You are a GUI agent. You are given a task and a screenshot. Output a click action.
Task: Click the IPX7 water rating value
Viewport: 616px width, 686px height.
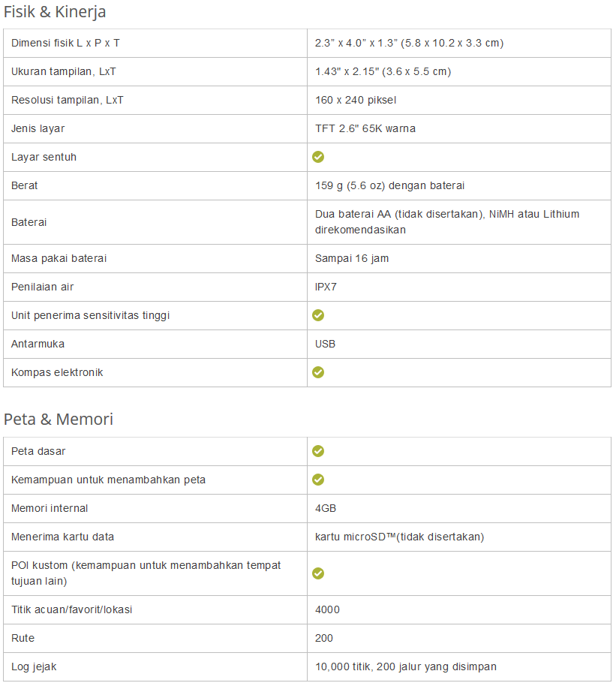click(327, 287)
